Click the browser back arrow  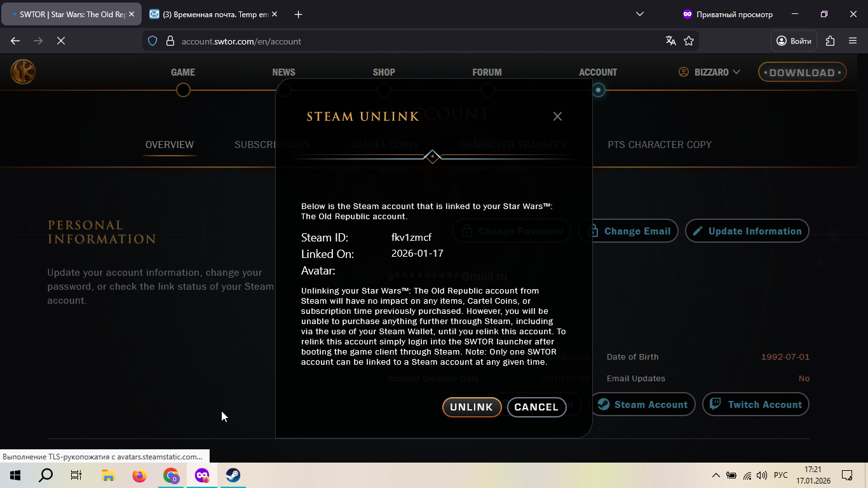click(x=15, y=41)
